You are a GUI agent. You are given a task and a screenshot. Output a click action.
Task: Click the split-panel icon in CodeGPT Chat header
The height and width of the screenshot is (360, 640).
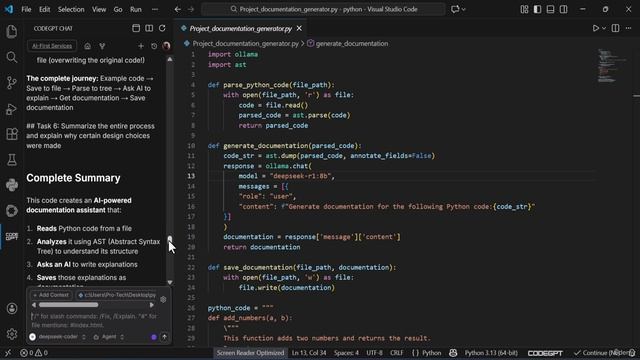click(x=149, y=28)
